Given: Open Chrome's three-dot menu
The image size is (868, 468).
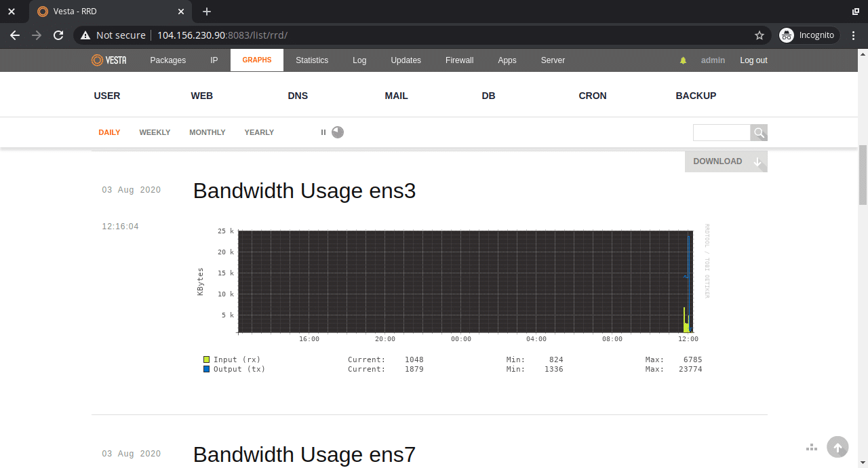Looking at the screenshot, I should point(854,35).
